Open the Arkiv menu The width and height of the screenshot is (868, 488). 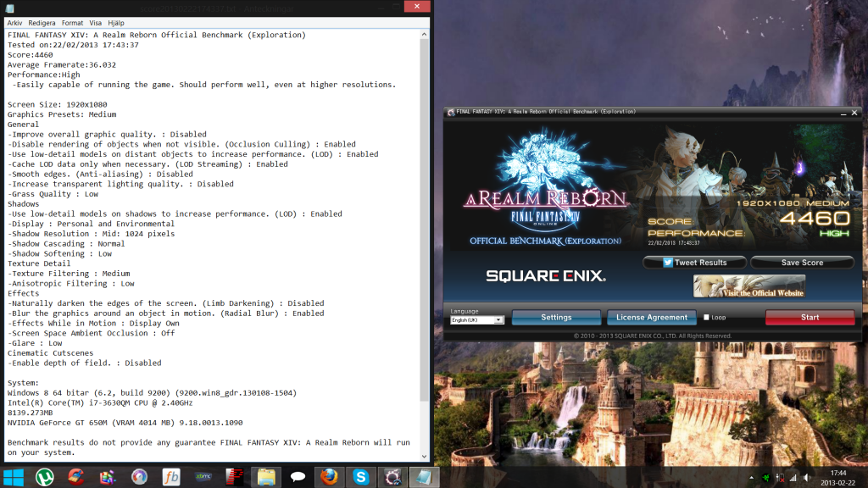coord(15,23)
